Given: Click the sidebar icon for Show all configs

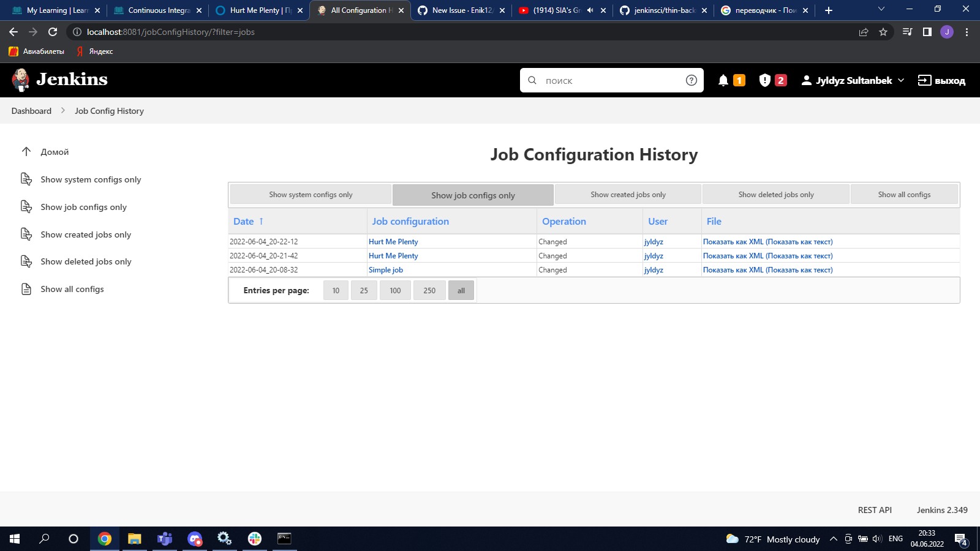Looking at the screenshot, I should click(26, 289).
